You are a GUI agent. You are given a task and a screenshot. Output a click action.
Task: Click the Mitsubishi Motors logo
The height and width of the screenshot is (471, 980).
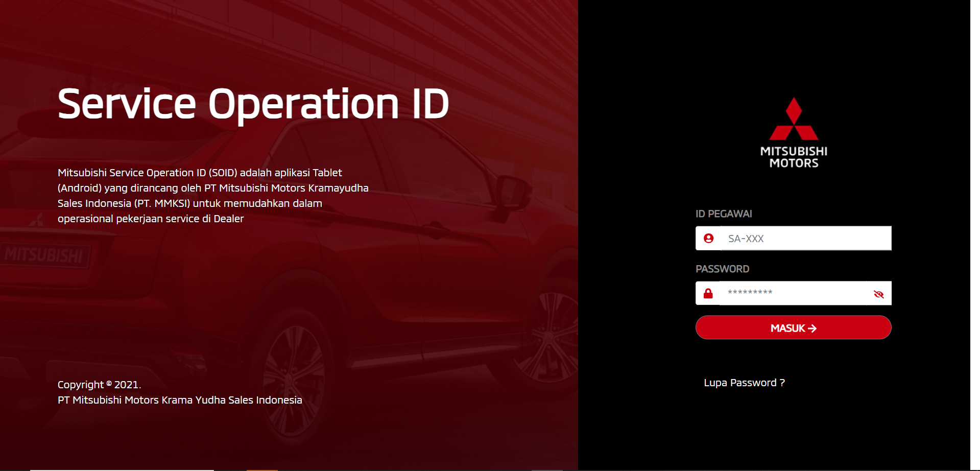(794, 133)
